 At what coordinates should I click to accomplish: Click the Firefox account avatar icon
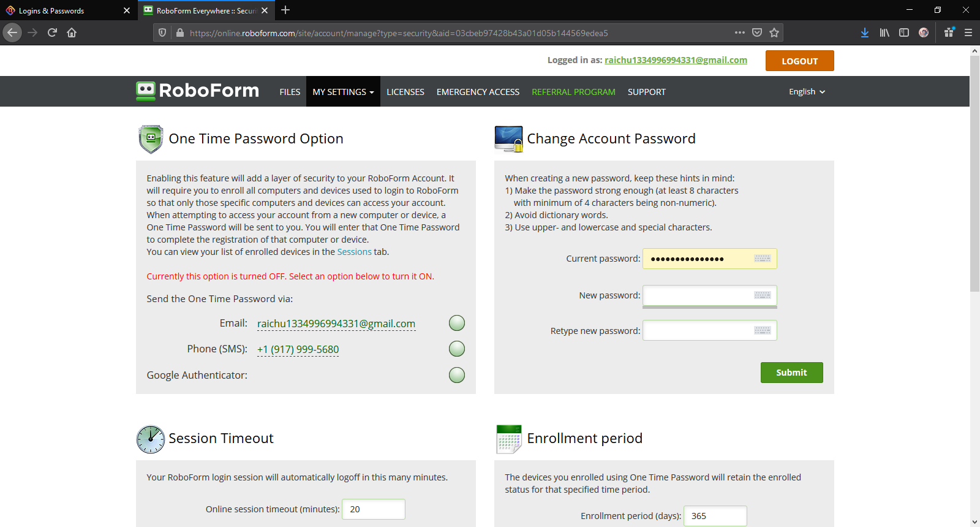[x=924, y=32]
